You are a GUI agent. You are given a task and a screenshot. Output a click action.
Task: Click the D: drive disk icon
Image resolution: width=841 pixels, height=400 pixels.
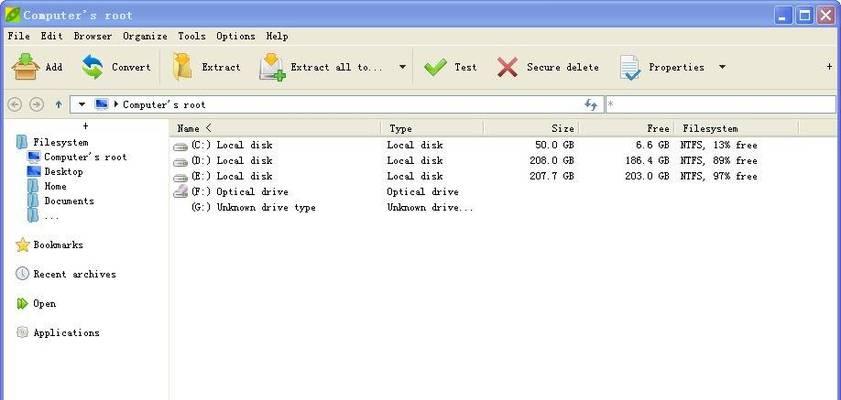181,162
